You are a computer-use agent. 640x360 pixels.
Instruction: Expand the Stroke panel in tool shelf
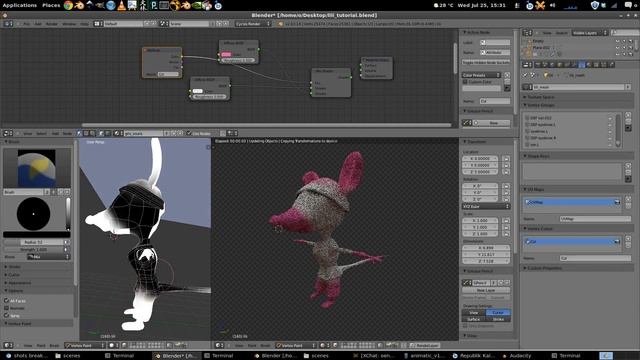[14, 267]
